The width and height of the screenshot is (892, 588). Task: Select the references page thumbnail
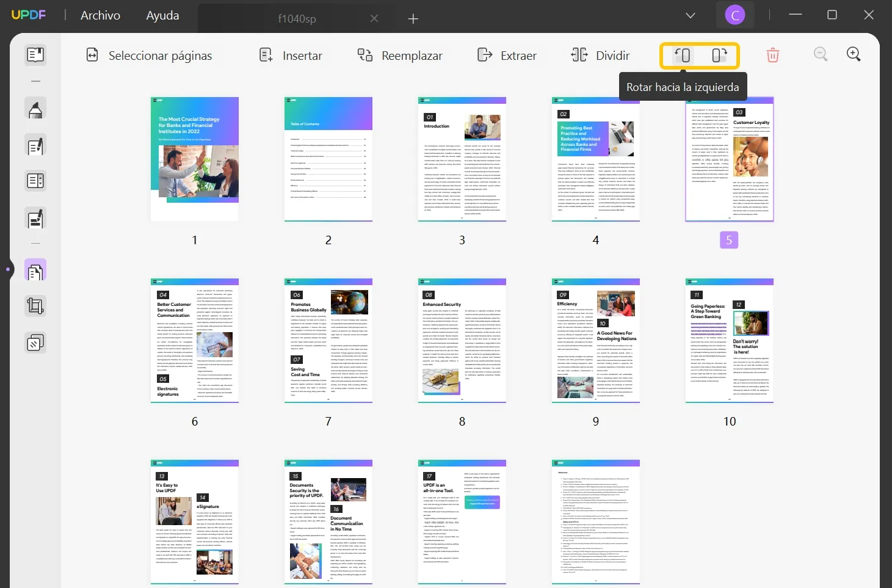[596, 522]
